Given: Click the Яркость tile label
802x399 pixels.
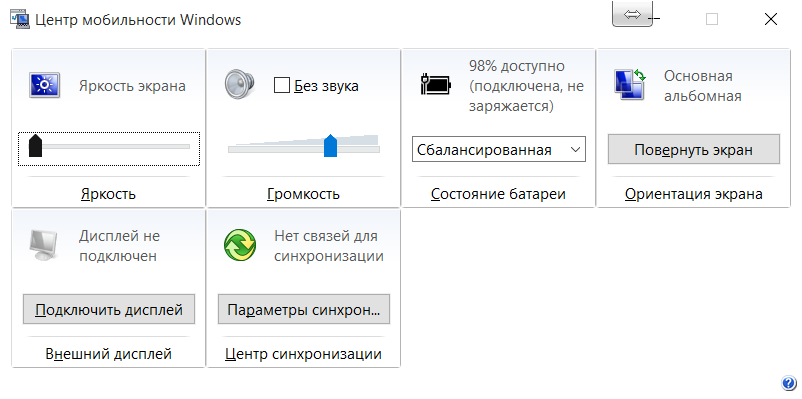Looking at the screenshot, I should point(108,194).
